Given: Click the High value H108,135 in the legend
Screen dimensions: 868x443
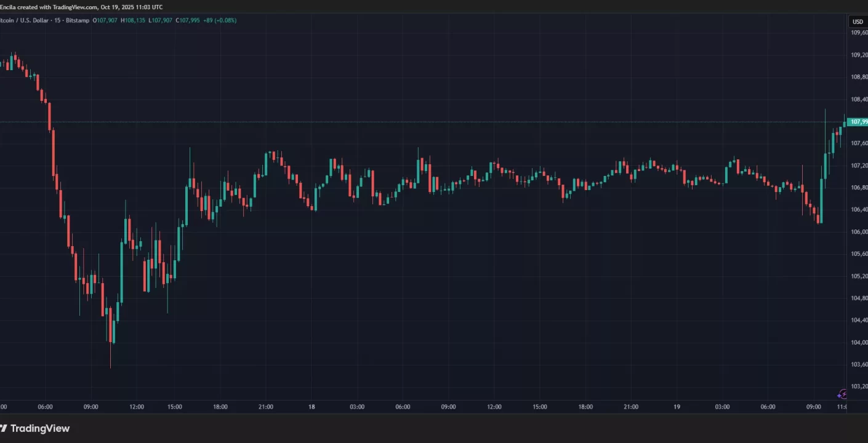Looking at the screenshot, I should pos(133,20).
